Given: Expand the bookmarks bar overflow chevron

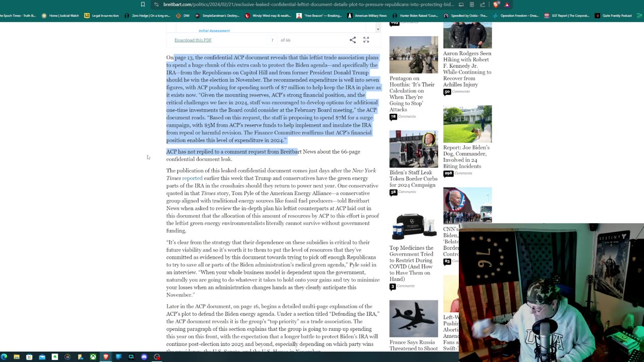Looking at the screenshot, I should tap(639, 16).
